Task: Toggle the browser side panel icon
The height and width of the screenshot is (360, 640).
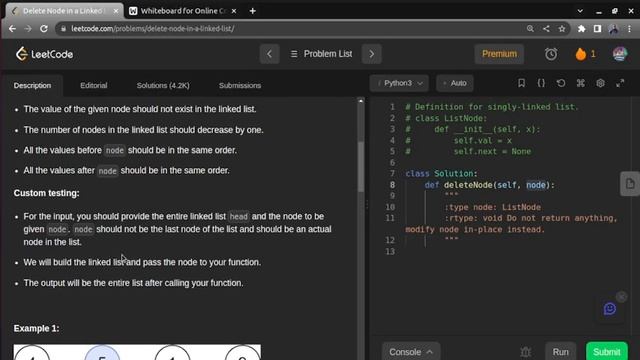Action: (x=597, y=29)
